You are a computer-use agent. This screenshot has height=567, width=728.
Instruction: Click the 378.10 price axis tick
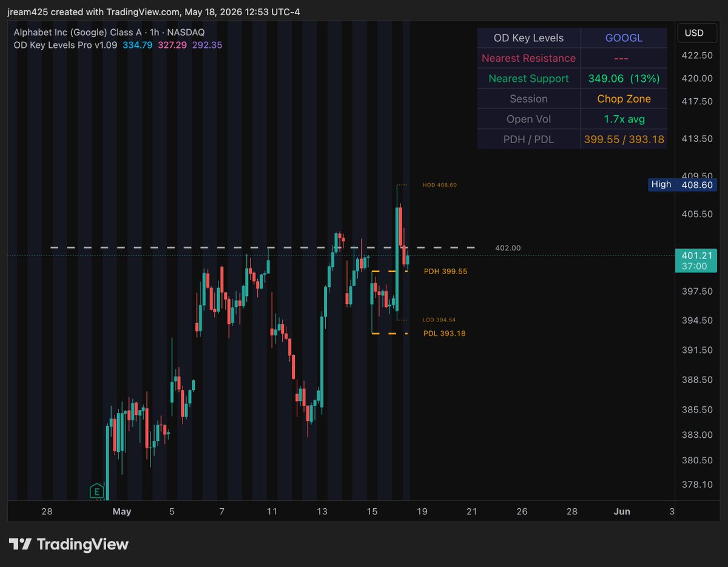(698, 485)
